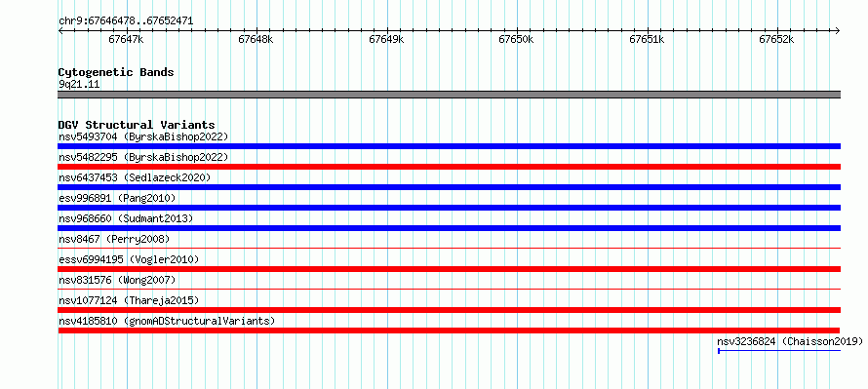
Task: Open the nsv968660 (Sudmant2013) label
Action: (126, 218)
